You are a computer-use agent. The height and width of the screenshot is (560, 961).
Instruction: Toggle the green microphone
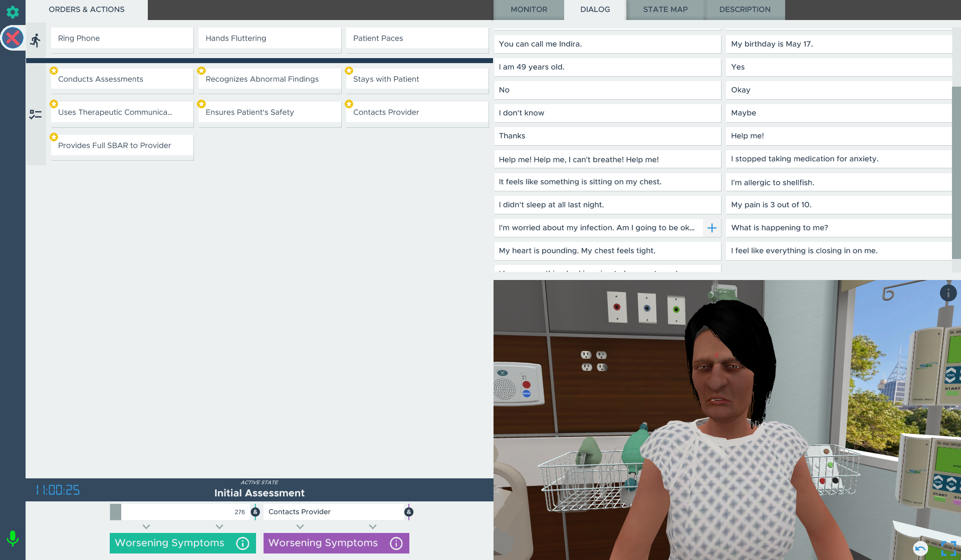[13, 538]
